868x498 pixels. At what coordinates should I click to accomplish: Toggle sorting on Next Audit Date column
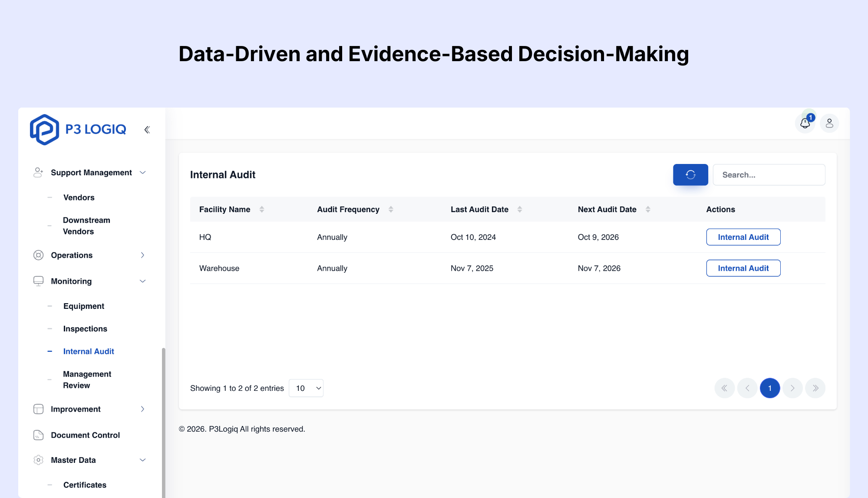(x=648, y=209)
